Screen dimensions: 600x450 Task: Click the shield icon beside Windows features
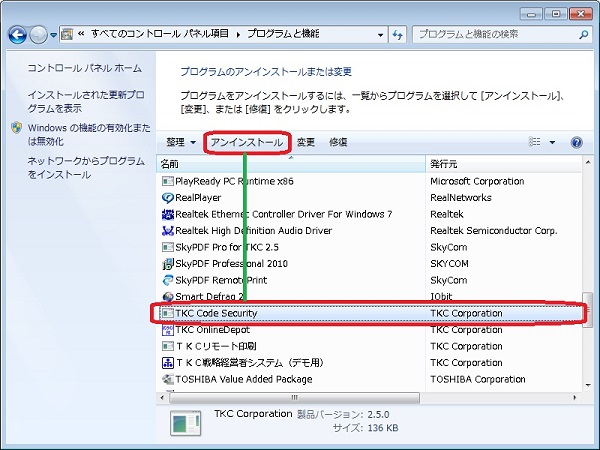16,128
